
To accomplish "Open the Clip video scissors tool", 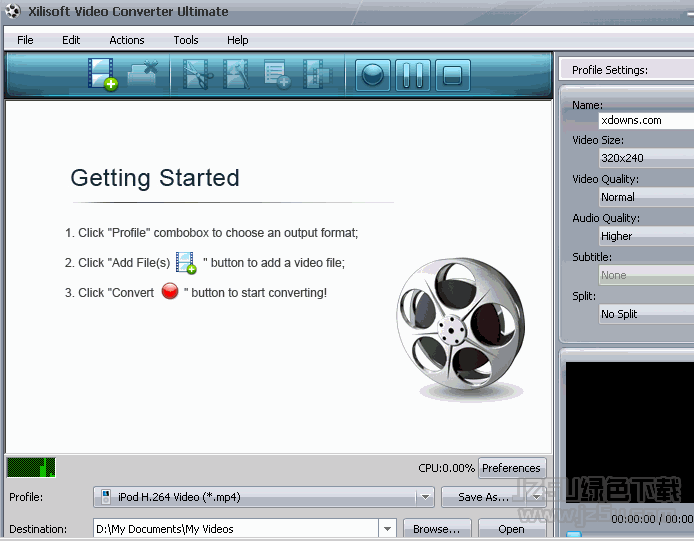I will point(197,75).
